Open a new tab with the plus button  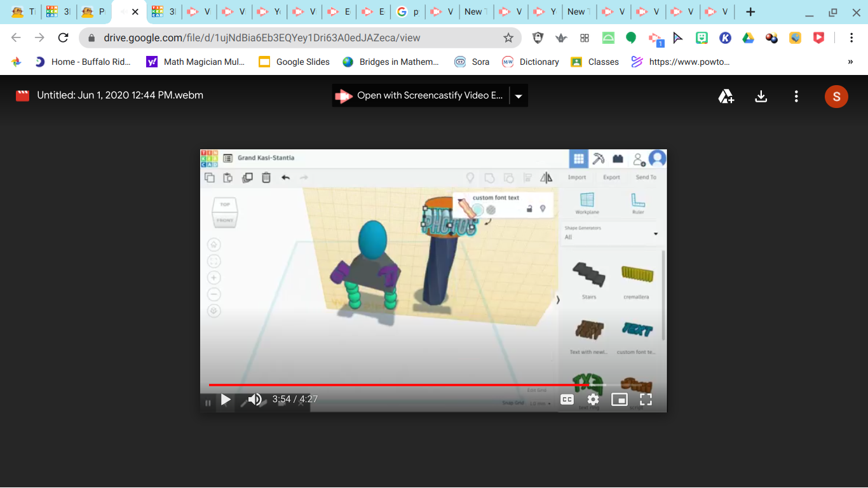[750, 12]
